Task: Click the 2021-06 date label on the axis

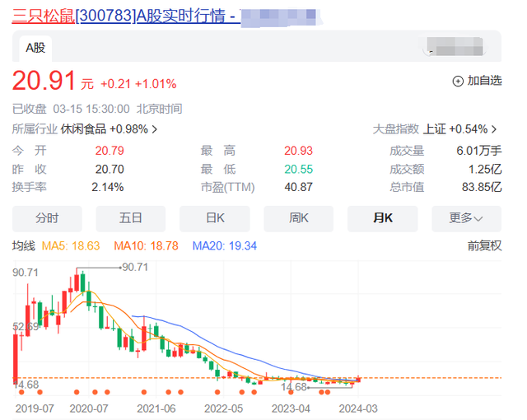Action: point(156,409)
